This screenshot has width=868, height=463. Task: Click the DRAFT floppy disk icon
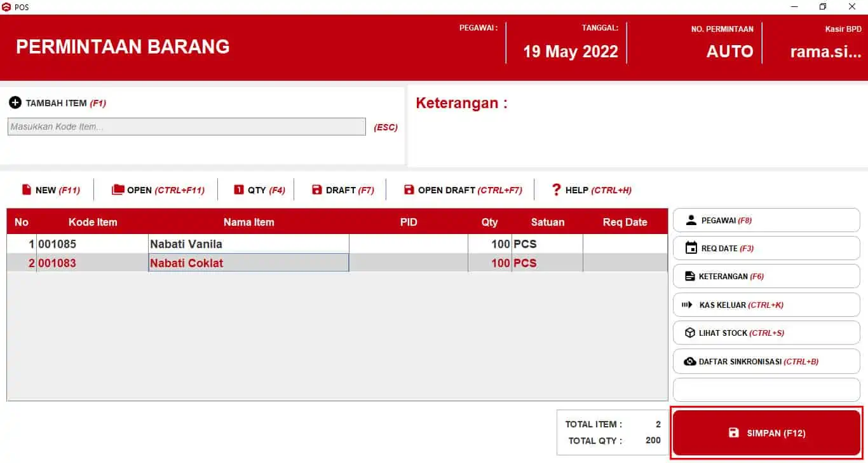(x=316, y=190)
